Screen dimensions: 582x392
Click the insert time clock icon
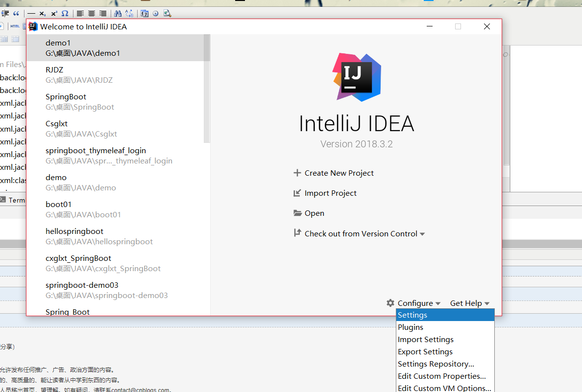tap(156, 14)
